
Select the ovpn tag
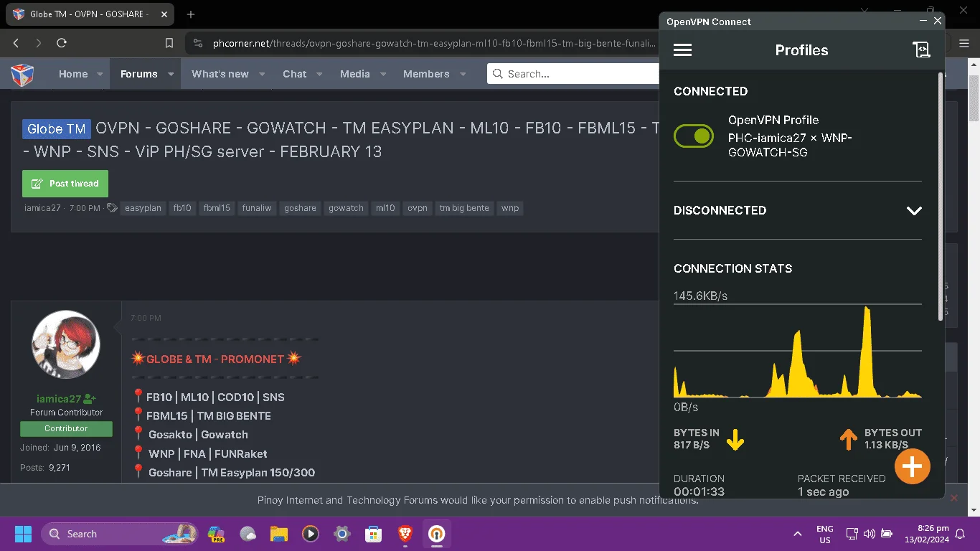[418, 208]
